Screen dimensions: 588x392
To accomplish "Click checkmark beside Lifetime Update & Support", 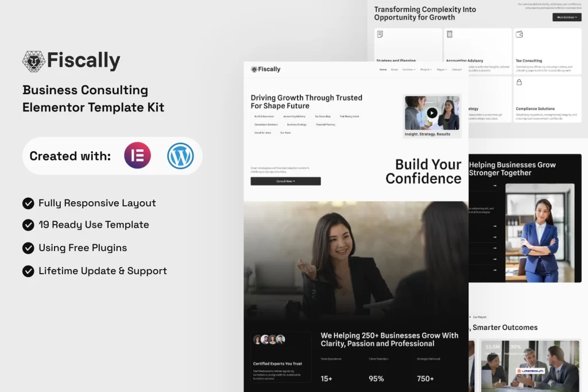I will 28,271.
